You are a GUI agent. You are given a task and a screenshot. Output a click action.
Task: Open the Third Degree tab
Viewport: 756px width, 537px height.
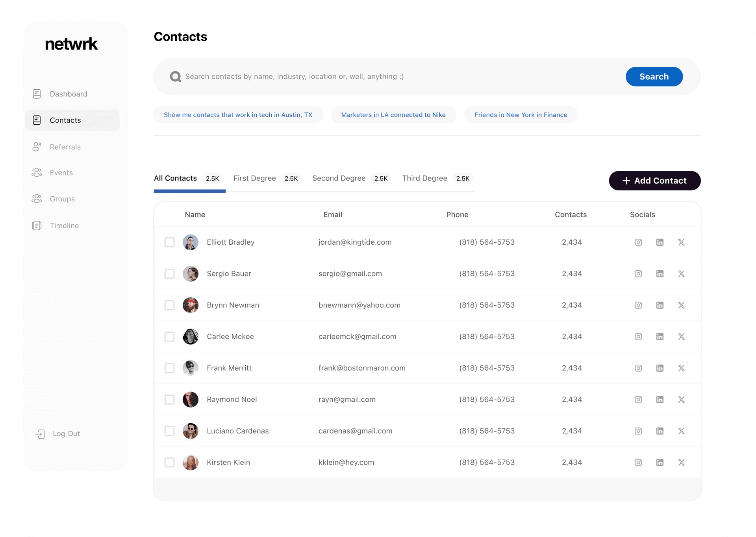[424, 179]
